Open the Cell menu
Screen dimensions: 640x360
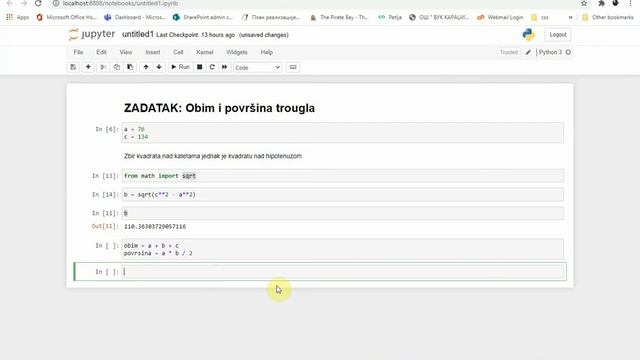(178, 52)
